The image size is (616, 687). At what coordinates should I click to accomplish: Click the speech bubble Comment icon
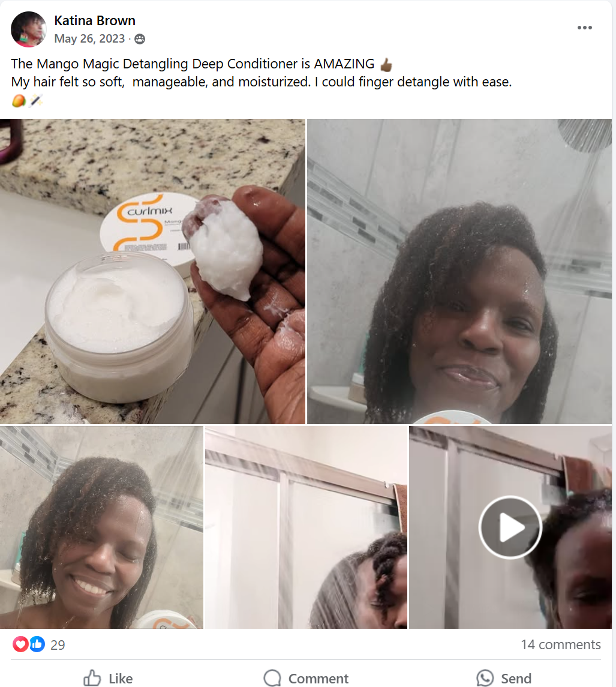coord(272,678)
